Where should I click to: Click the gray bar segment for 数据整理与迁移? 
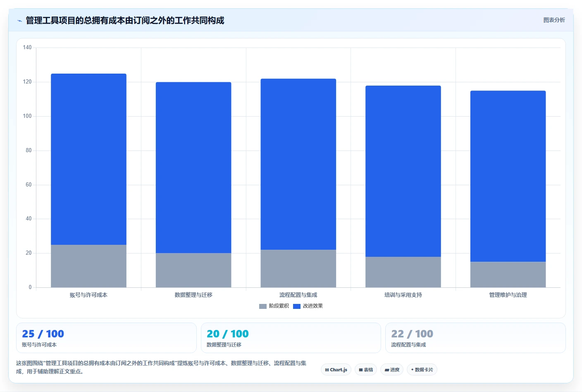[193, 270]
